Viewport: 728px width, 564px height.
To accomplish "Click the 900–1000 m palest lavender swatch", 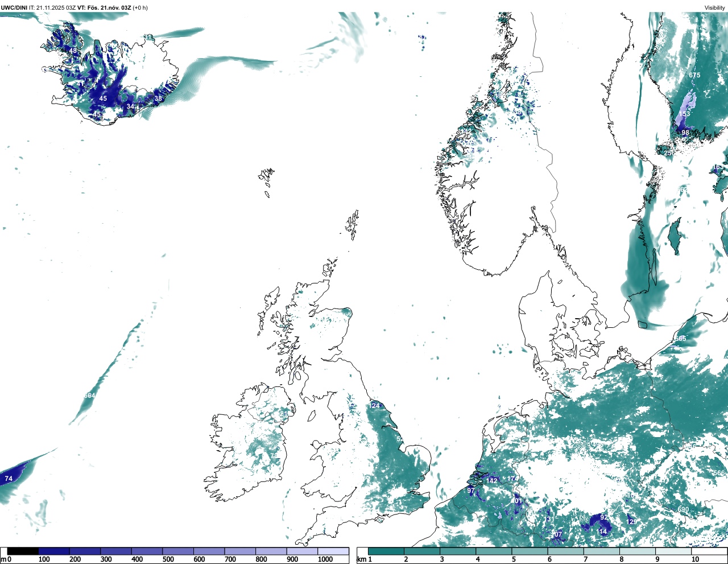I will pyautogui.click(x=302, y=551).
